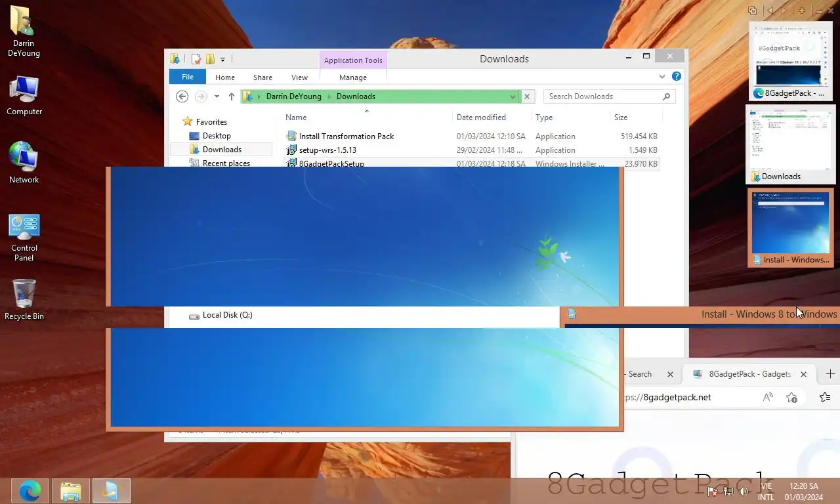Select Downloads in the navigation pane
This screenshot has width=840, height=504.
(x=222, y=150)
